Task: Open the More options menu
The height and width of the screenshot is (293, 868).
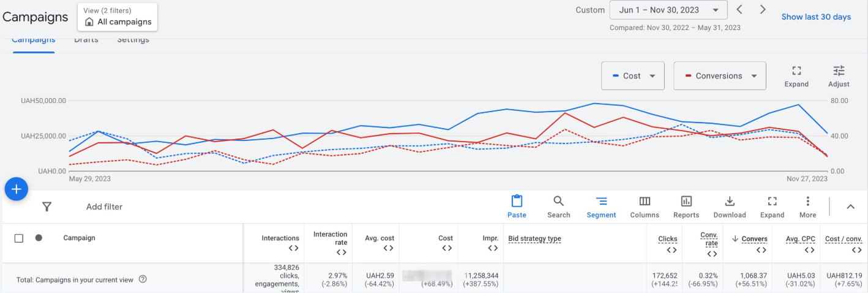Action: pos(807,202)
